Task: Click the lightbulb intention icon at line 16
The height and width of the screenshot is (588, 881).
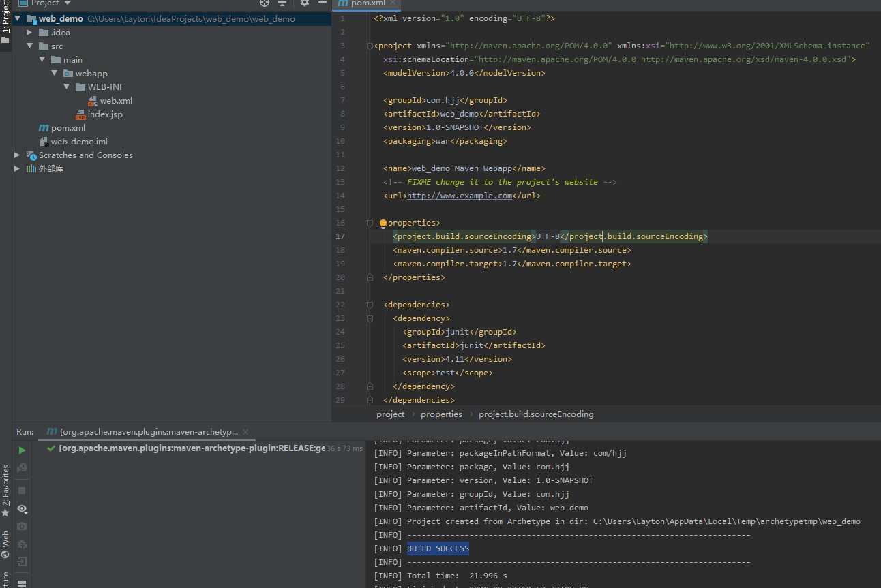Action: tap(383, 223)
